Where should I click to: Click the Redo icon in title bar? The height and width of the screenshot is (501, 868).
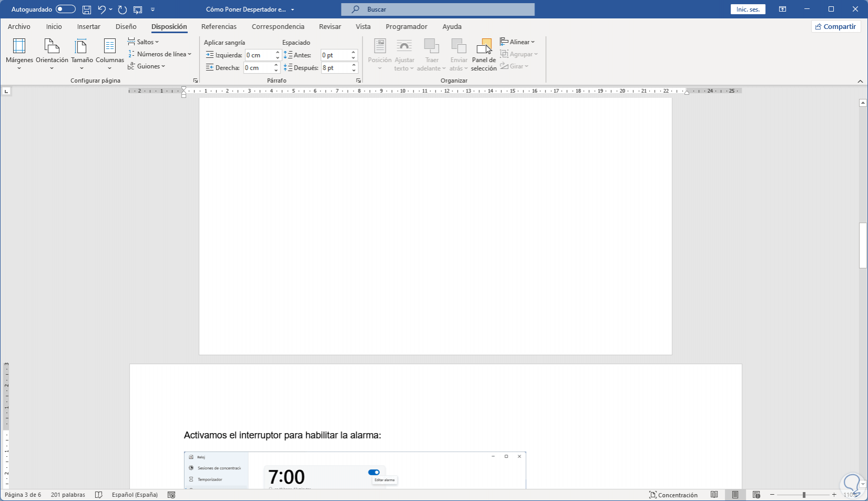click(x=123, y=9)
